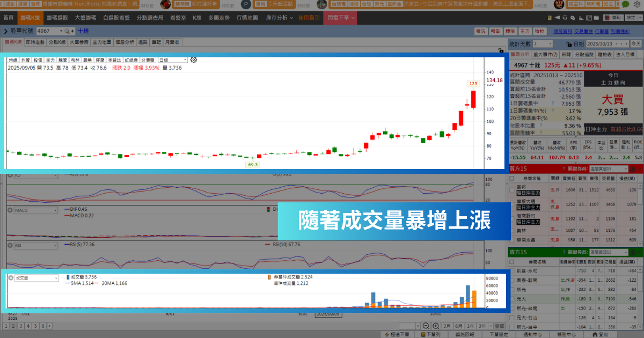Switch to 即時走勢 tab
Viewport: 644px width, 338px height.
tap(35, 41)
